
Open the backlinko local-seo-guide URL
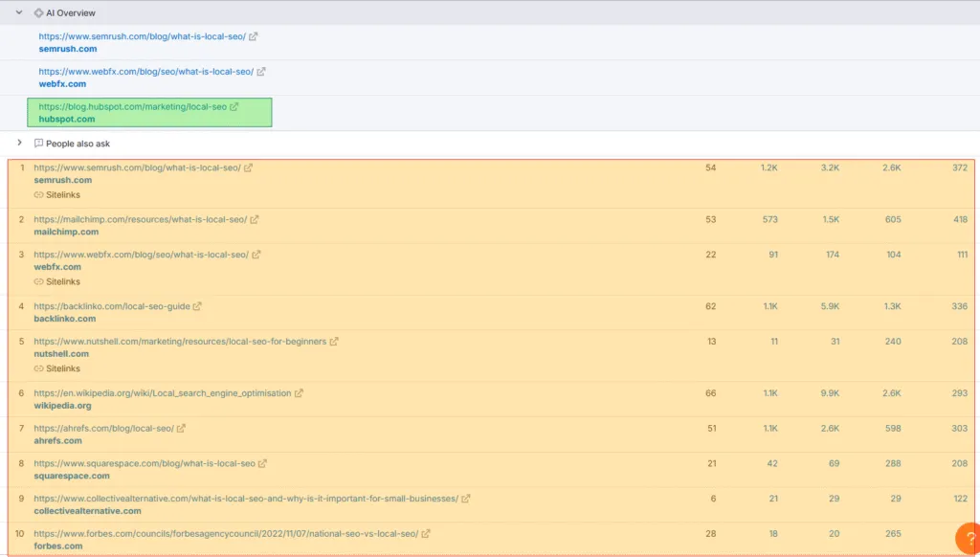112,306
